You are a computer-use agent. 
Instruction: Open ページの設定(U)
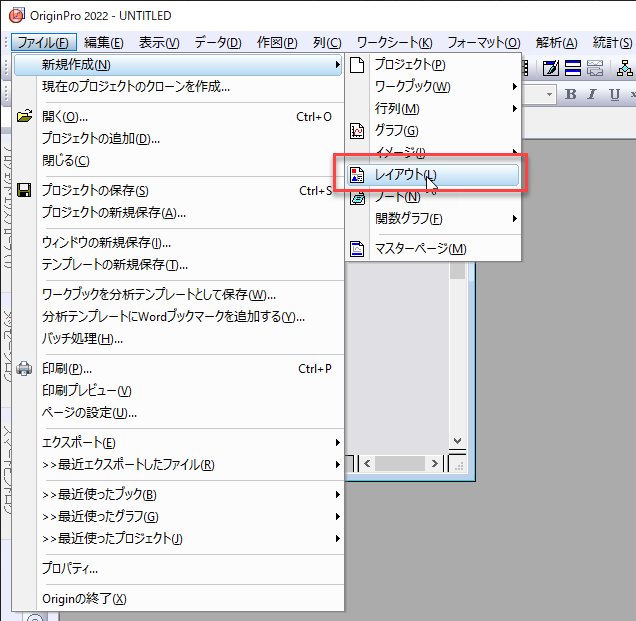point(178,413)
